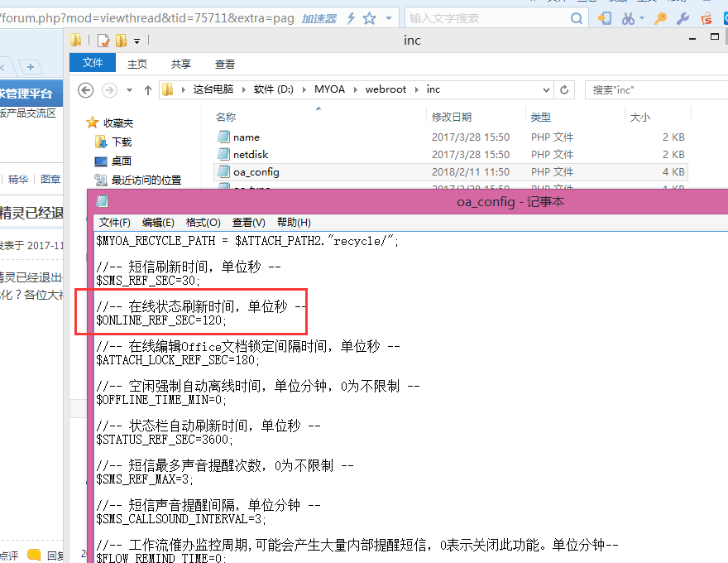Go forward using the Explorer forward arrow

tap(109, 89)
